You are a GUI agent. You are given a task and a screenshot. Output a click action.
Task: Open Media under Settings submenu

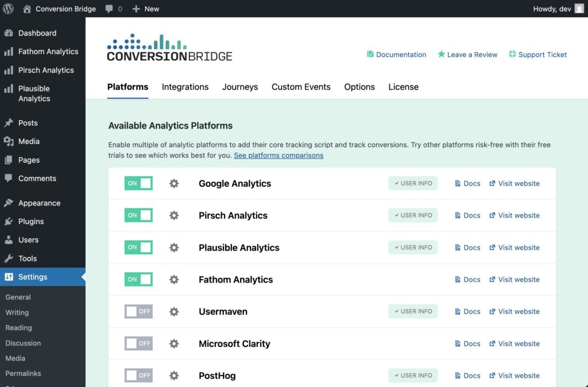tap(16, 358)
